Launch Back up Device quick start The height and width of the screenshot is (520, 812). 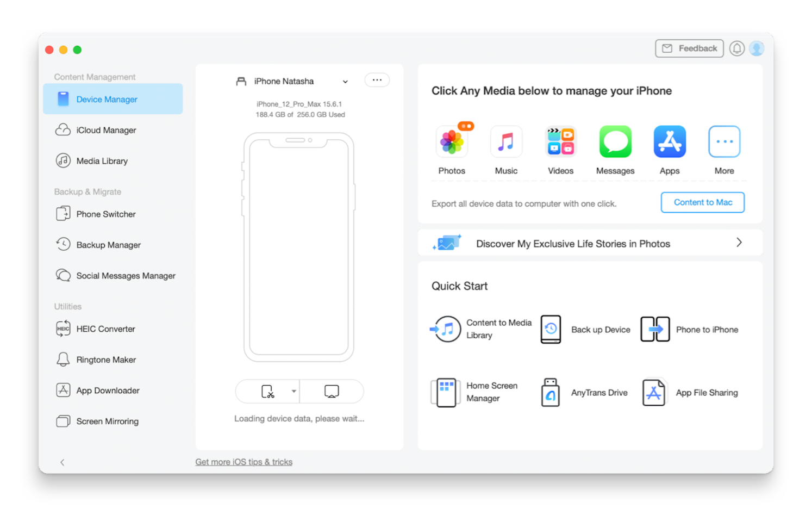point(585,330)
